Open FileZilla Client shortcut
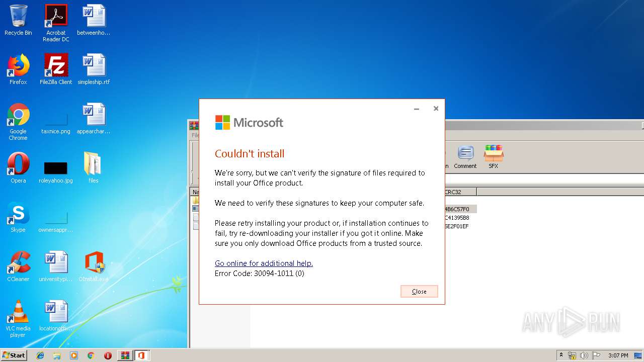Screen dimensions: 644x362 click(x=56, y=69)
